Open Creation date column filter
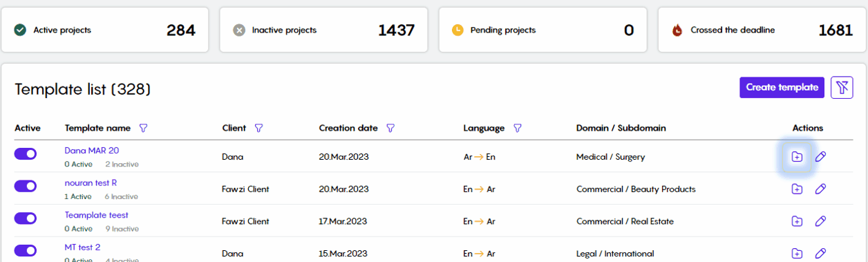Screen dimensions: 868x262 tap(390, 128)
